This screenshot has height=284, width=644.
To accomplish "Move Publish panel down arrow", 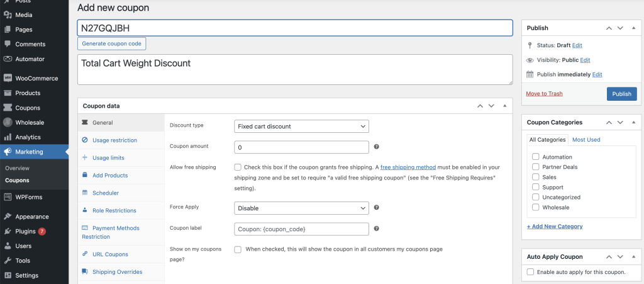I will [x=621, y=28].
